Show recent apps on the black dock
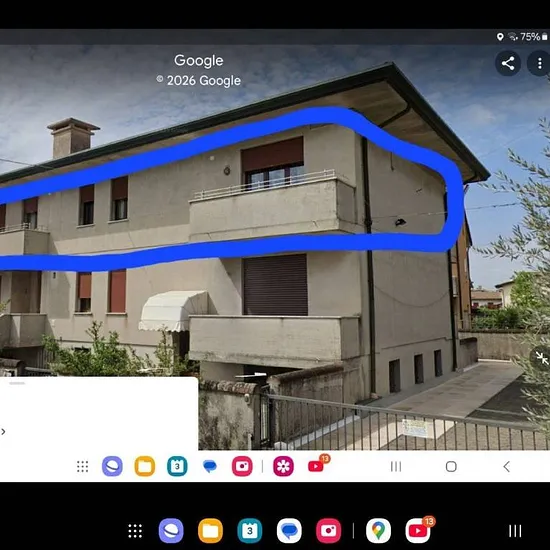 515,531
